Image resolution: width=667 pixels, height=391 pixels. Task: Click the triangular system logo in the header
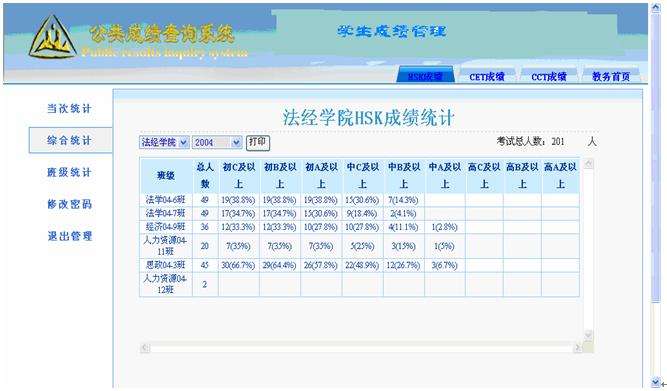[x=52, y=37]
